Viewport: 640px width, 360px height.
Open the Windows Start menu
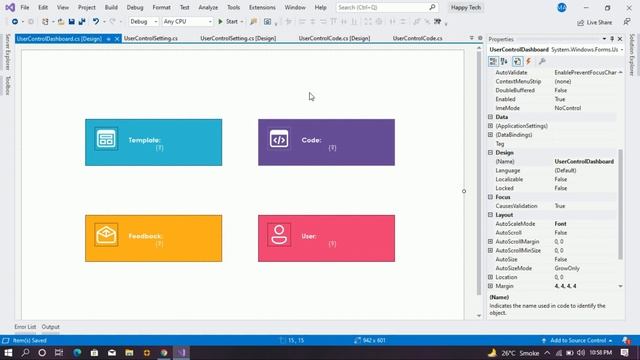tap(8, 353)
